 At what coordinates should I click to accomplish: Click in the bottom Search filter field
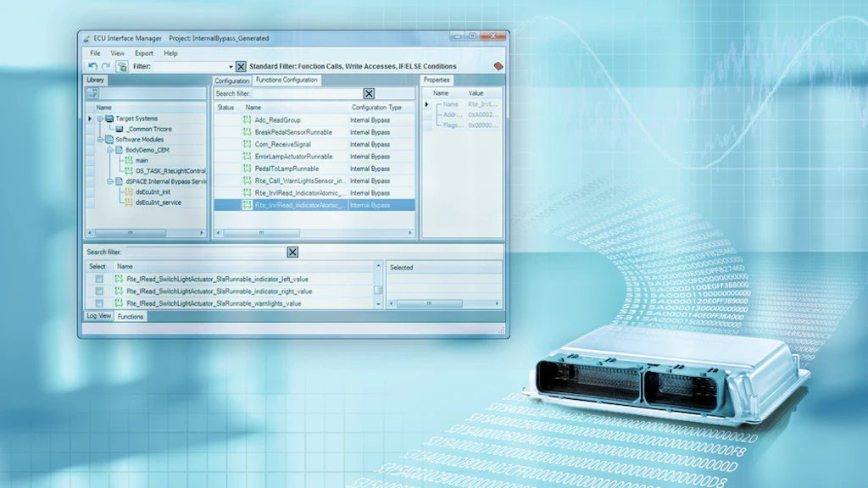206,252
